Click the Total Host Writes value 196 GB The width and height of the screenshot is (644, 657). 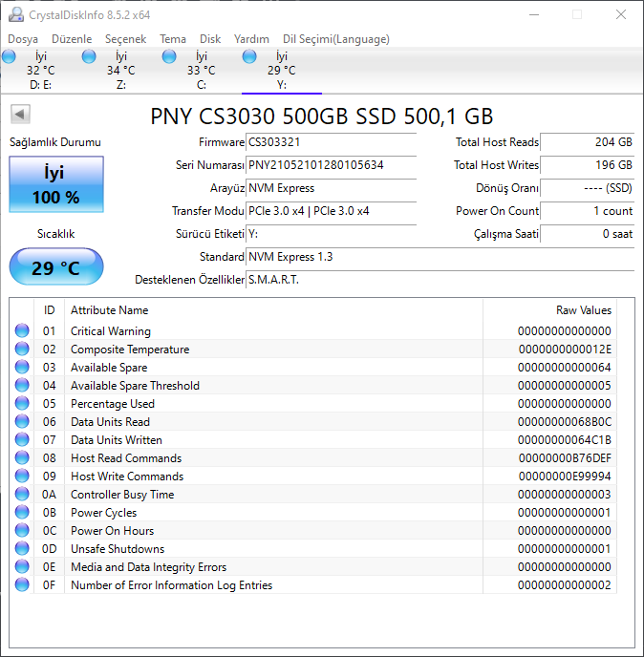[x=588, y=165]
